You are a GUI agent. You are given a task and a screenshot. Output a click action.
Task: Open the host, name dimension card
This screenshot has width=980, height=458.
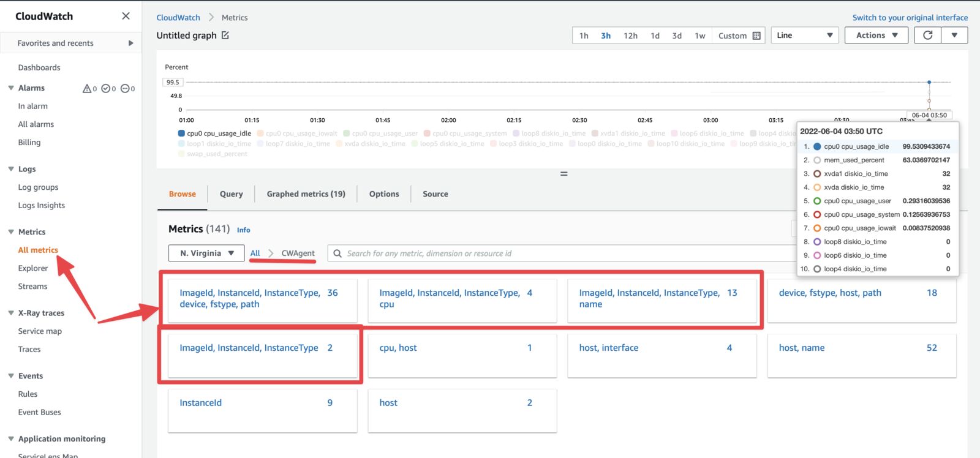[862, 356]
